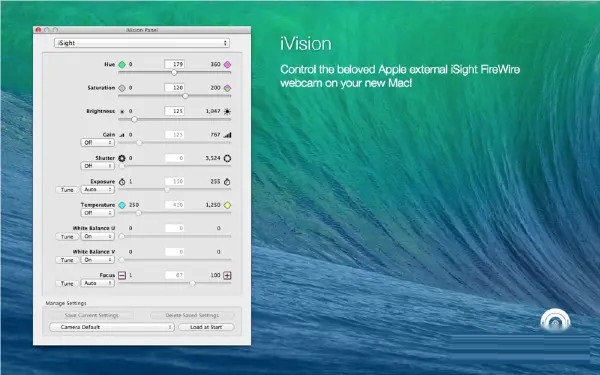Click the Temperature slider thumb
This screenshot has height=375, width=600.
click(139, 213)
